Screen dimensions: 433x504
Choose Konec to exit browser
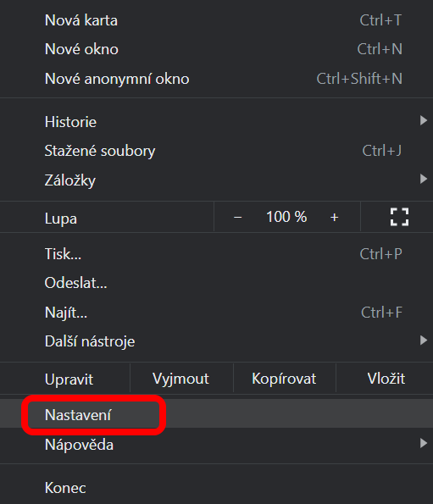click(216, 488)
